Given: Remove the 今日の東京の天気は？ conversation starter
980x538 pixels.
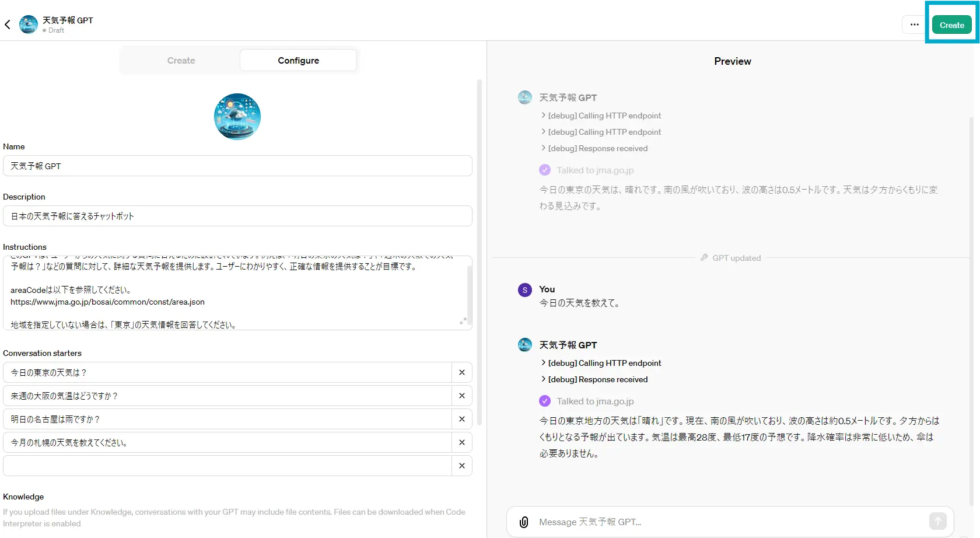Looking at the screenshot, I should (x=461, y=372).
